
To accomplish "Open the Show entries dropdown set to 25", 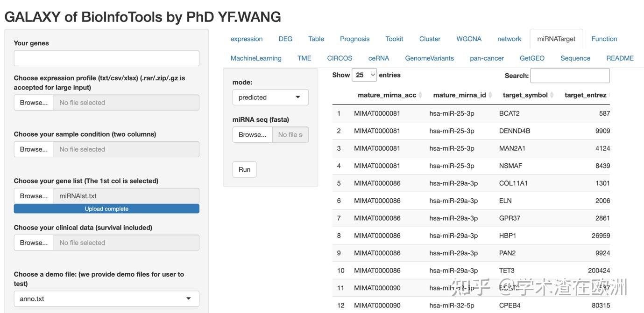I will pos(364,75).
